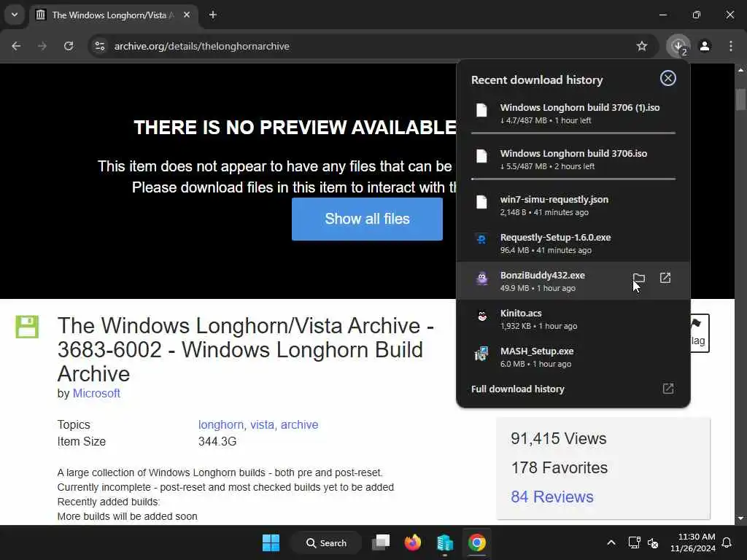Open the notification bell in system tray
The image size is (747, 560).
coord(727,542)
